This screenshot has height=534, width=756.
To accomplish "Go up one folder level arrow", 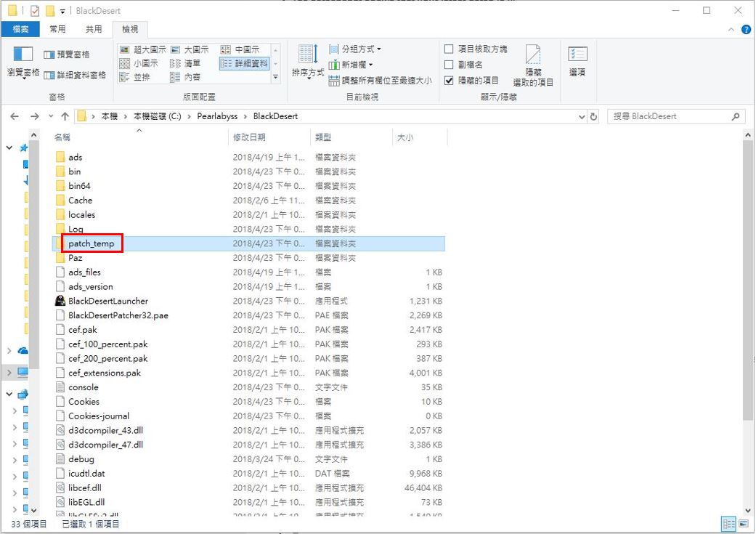I will [x=65, y=116].
